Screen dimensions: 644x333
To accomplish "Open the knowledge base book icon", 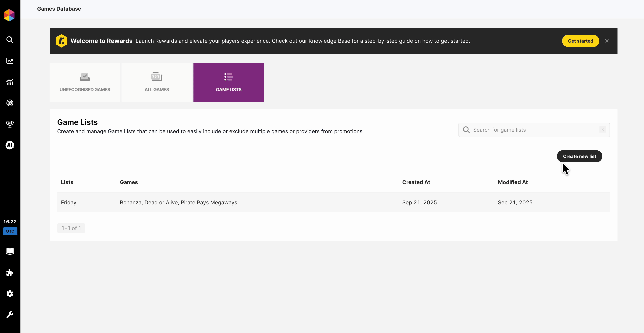I will coord(10,251).
